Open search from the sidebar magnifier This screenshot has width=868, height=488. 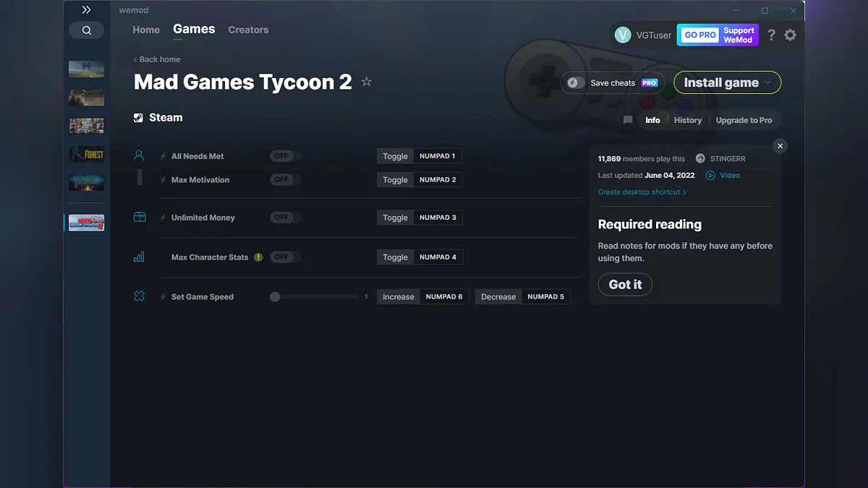click(x=87, y=30)
